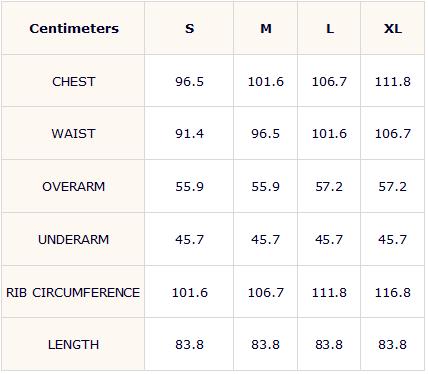Screen dimensions: 428x374
Task: Click the LENGTH row label
Action: [73, 344]
